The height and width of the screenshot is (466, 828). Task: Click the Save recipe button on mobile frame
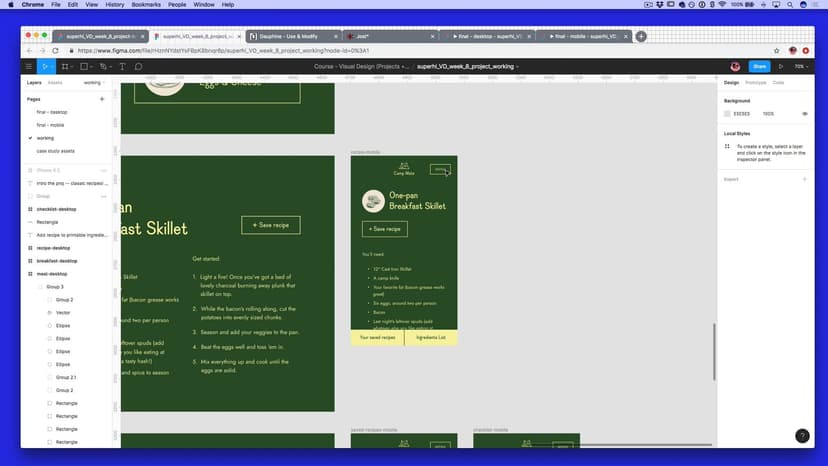tap(385, 229)
